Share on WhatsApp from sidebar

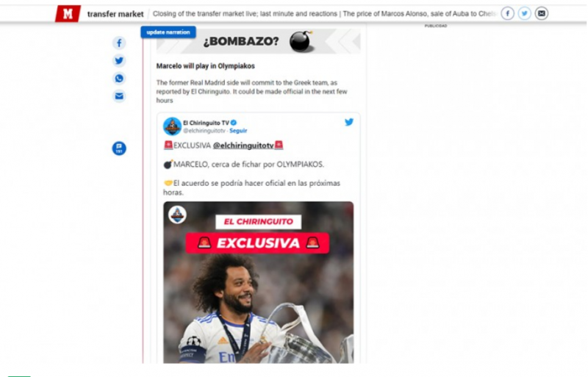(119, 79)
